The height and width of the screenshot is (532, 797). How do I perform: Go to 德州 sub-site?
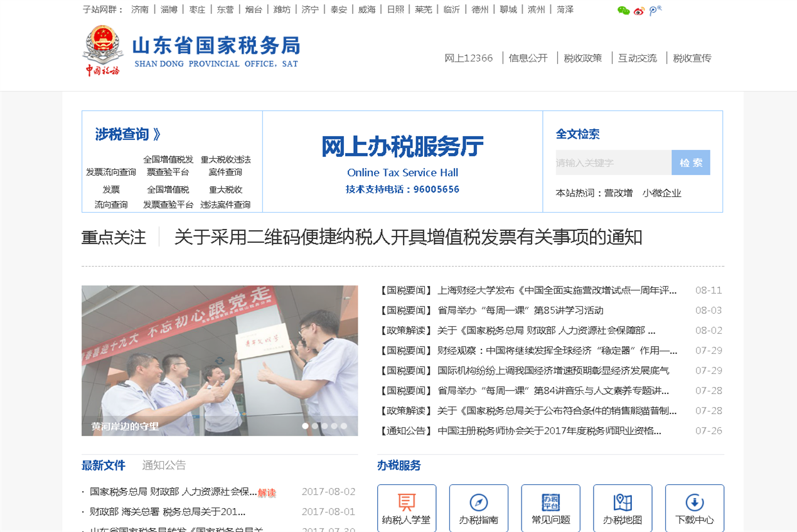pyautogui.click(x=480, y=9)
